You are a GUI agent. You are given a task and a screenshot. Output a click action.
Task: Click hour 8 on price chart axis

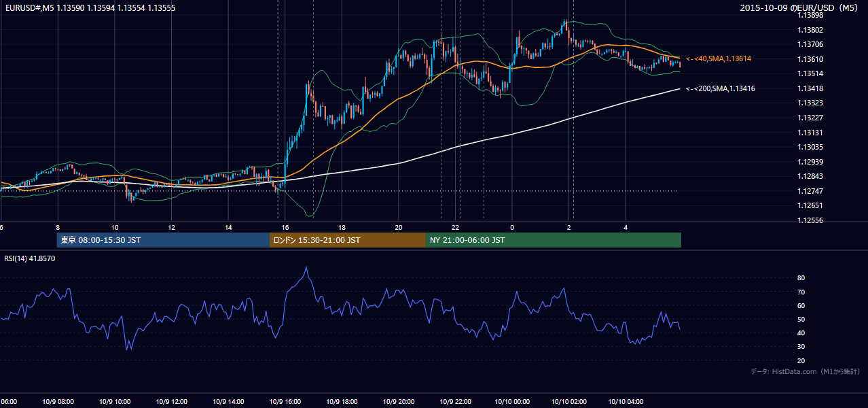pyautogui.click(x=58, y=227)
